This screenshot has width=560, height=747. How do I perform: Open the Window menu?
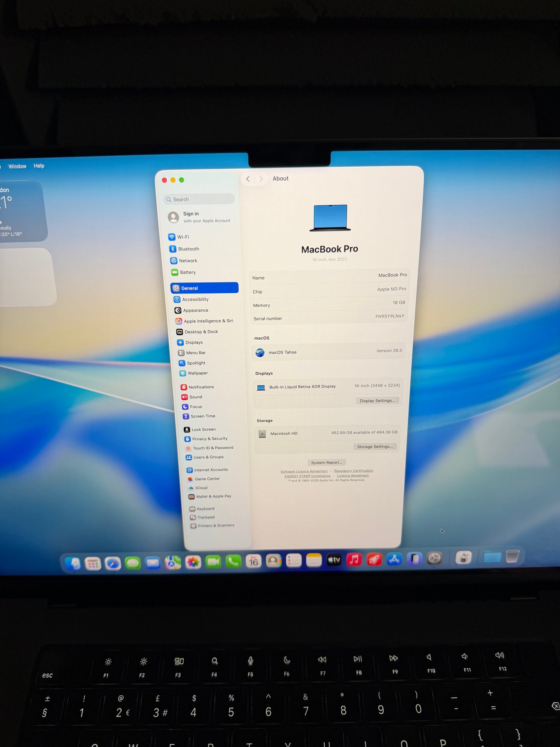click(17, 166)
